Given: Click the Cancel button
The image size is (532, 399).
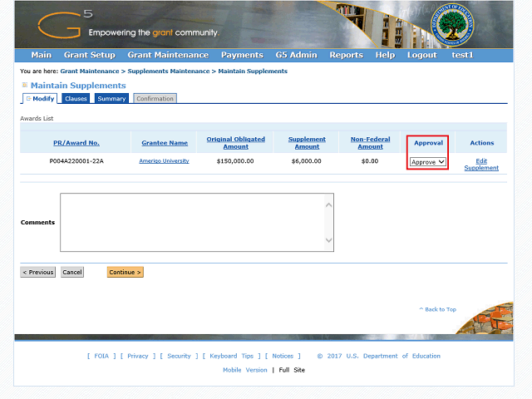Looking at the screenshot, I should click(x=72, y=272).
